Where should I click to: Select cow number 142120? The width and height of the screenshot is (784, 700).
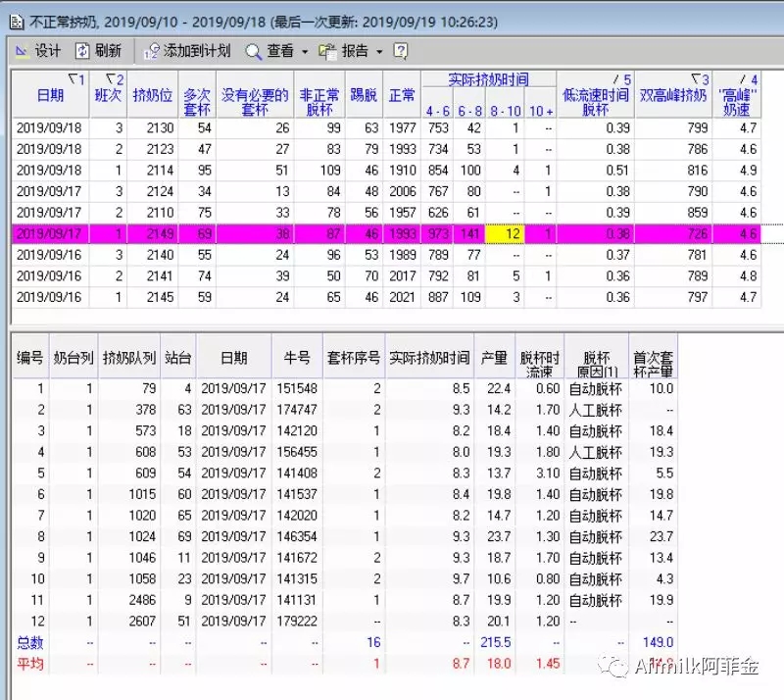(297, 430)
